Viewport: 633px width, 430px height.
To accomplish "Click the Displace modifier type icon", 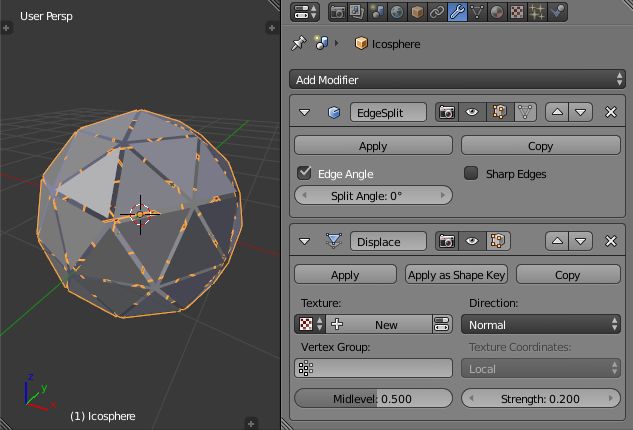I will point(334,241).
